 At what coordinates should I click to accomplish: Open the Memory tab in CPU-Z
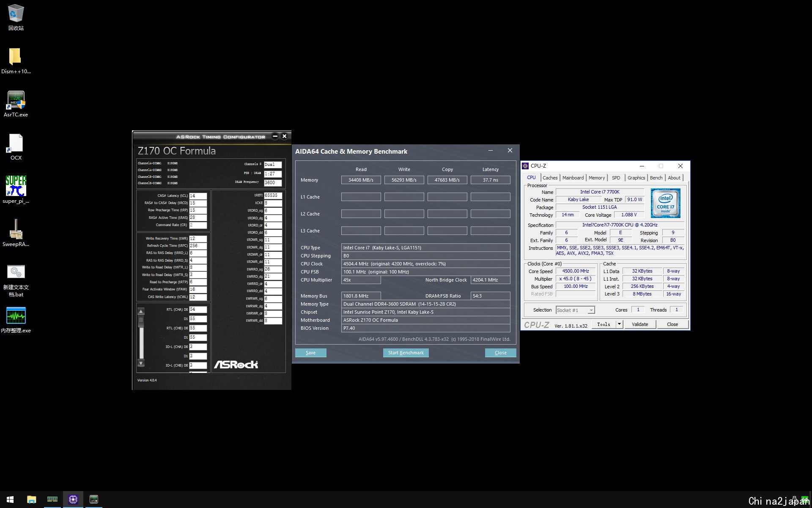click(597, 178)
